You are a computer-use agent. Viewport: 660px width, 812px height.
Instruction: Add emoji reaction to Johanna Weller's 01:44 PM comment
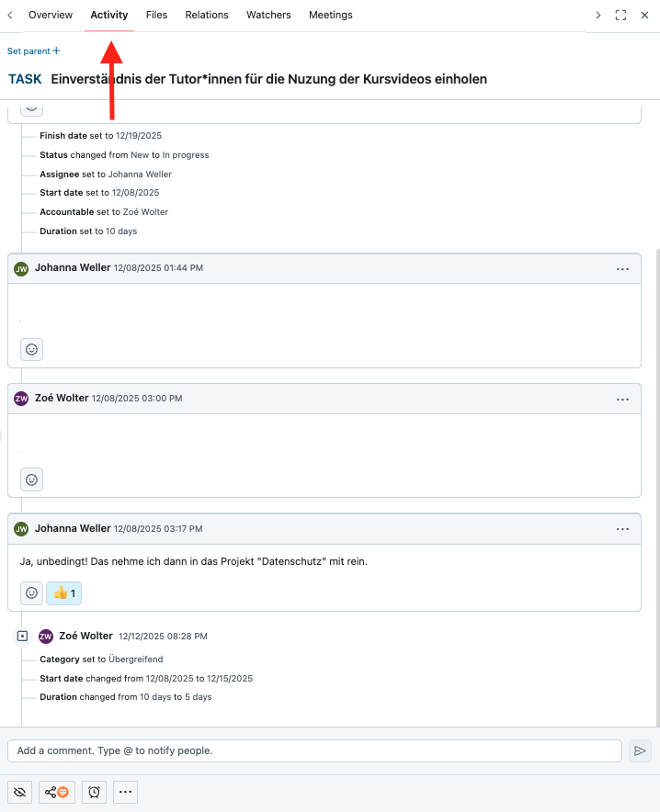tap(31, 349)
